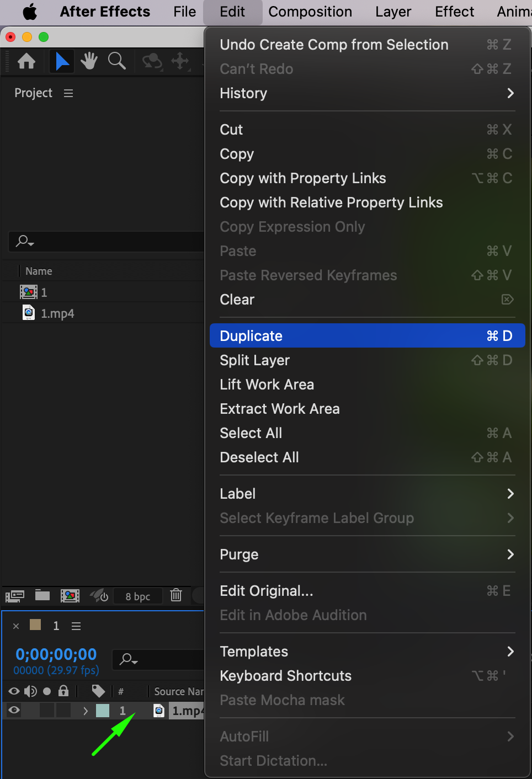Select the Zoom magnifier tool
Image resolution: width=532 pixels, height=779 pixels.
(116, 61)
